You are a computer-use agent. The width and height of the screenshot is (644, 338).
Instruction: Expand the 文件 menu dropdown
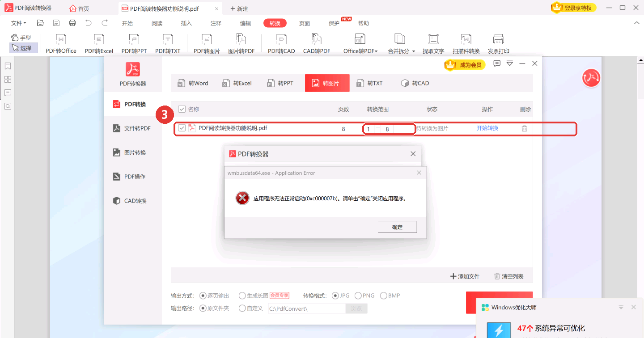(x=19, y=23)
